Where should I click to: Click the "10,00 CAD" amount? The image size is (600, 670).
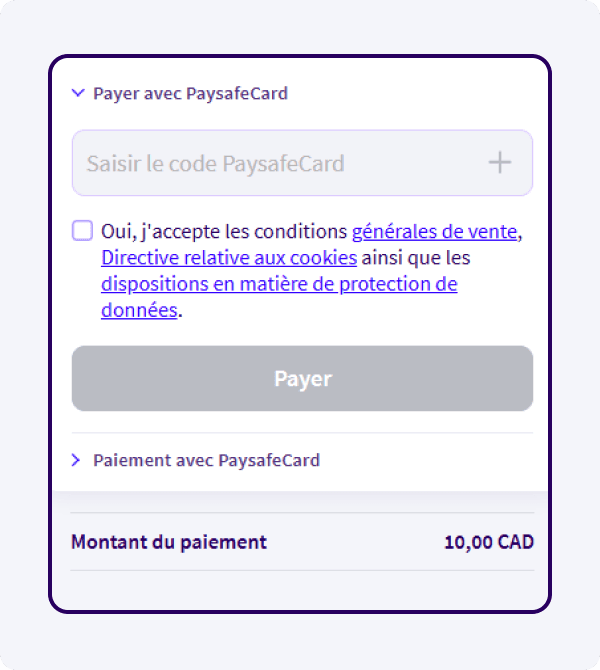[x=489, y=543]
